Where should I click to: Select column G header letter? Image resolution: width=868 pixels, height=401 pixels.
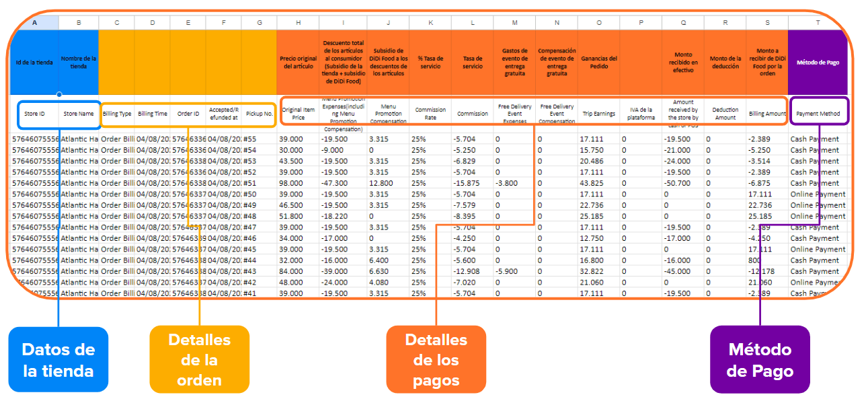coord(259,23)
